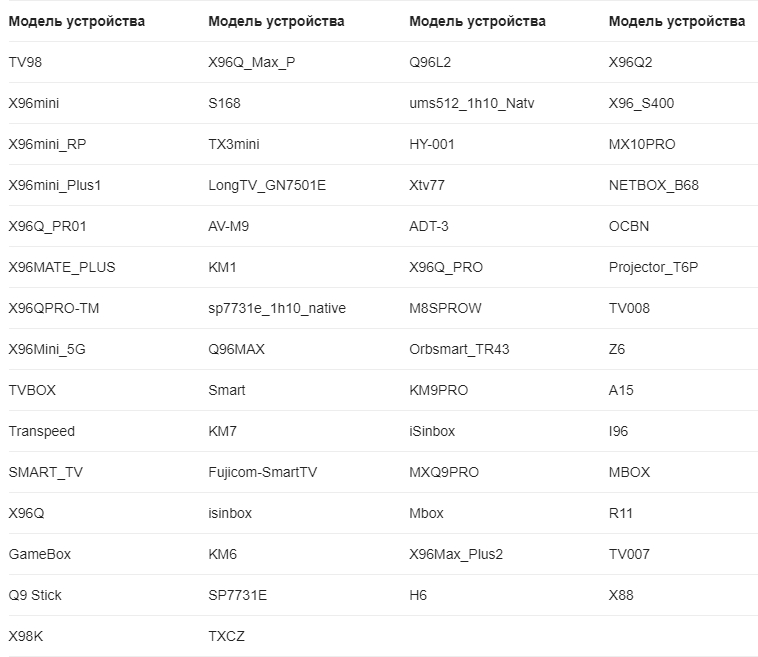Click the X96Q_Max_P model entry

[x=251, y=62]
